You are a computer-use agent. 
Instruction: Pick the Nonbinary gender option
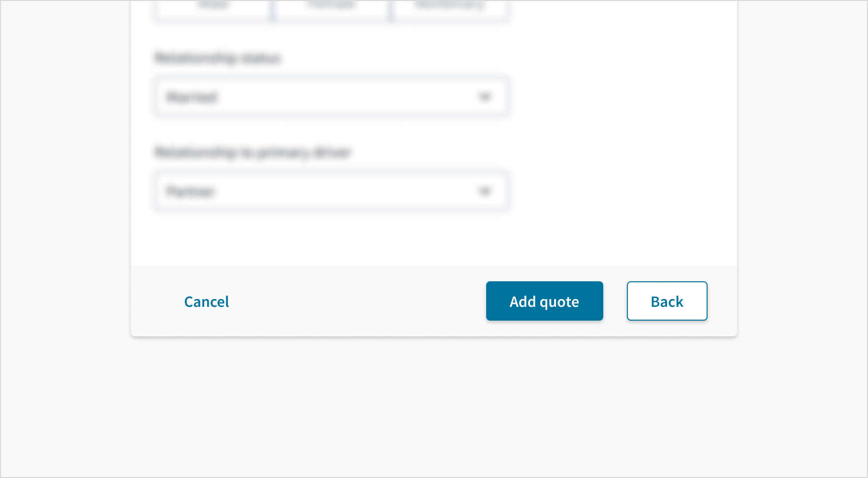pos(449,8)
